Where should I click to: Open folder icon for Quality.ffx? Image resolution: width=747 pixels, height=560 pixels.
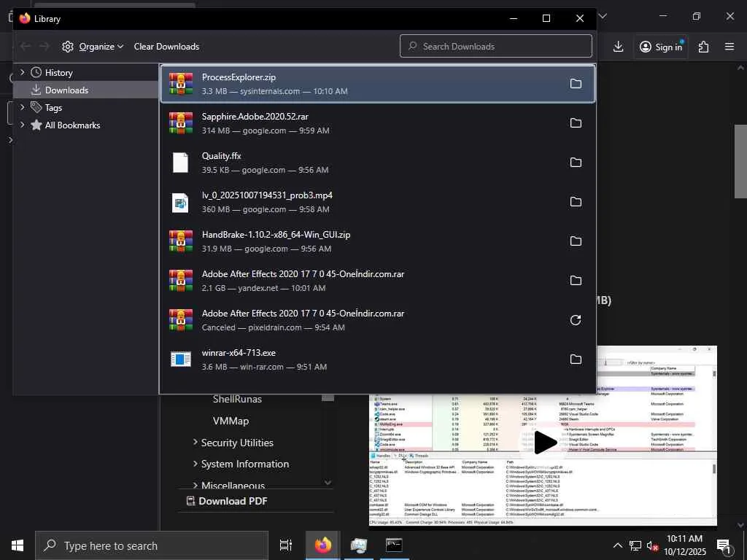576,163
